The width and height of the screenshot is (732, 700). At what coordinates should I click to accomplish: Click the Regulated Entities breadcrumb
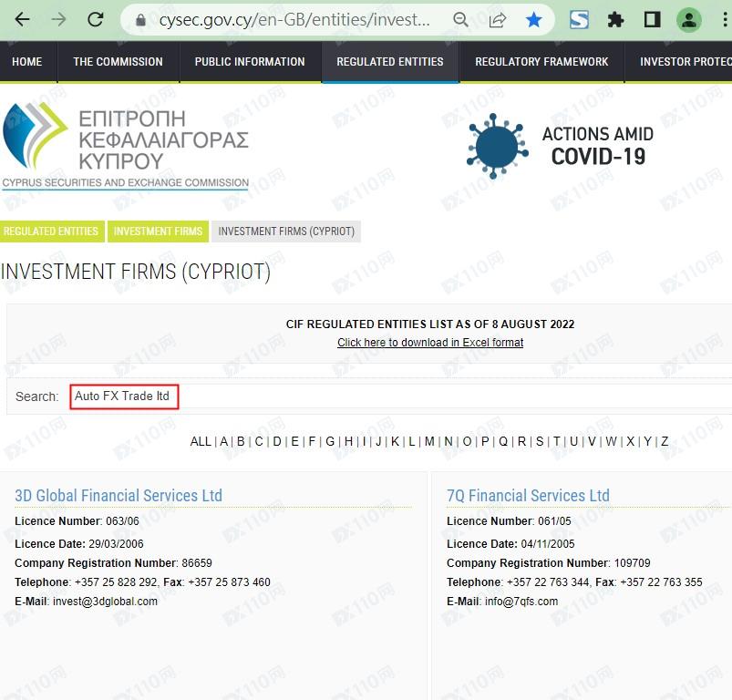point(51,232)
